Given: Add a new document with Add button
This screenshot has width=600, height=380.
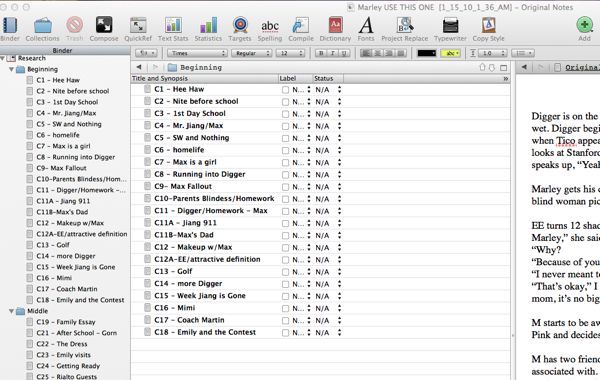Looking at the screenshot, I should pos(584,25).
